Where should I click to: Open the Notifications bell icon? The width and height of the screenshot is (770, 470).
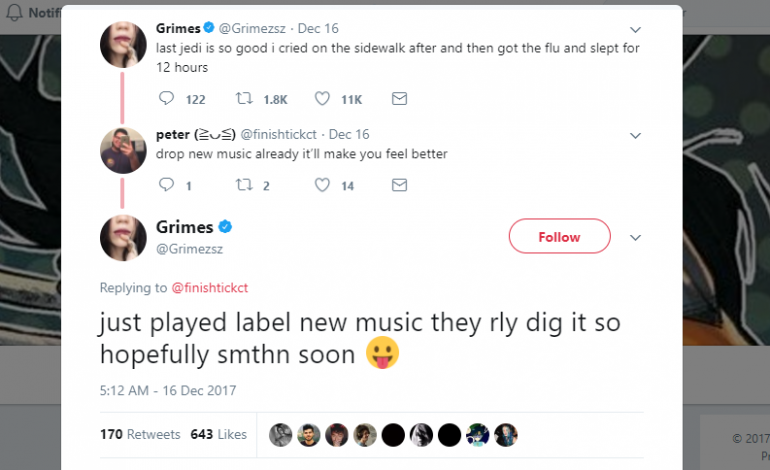[14, 12]
